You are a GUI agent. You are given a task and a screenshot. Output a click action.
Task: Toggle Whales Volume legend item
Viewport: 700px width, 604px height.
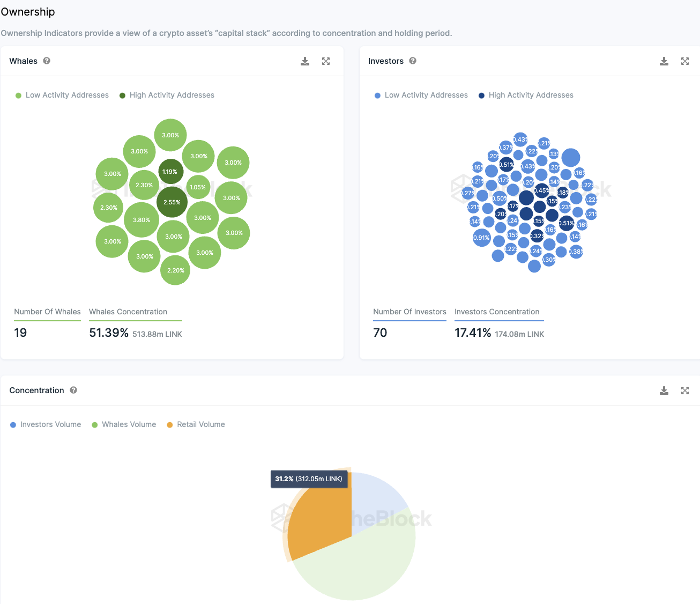click(124, 424)
